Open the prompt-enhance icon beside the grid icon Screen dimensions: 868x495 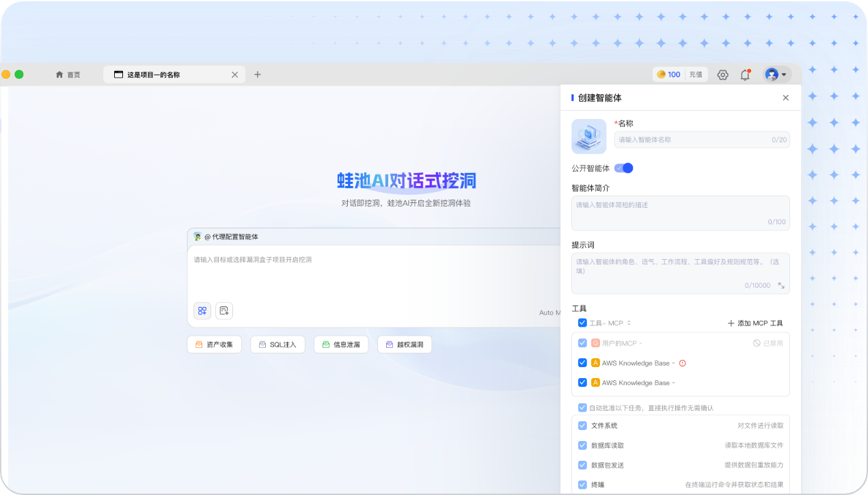click(224, 310)
